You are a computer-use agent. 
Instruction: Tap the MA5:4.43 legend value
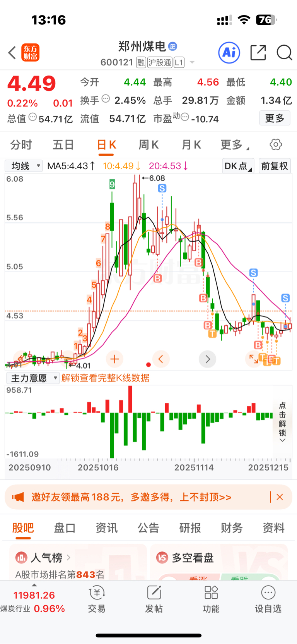[71, 166]
